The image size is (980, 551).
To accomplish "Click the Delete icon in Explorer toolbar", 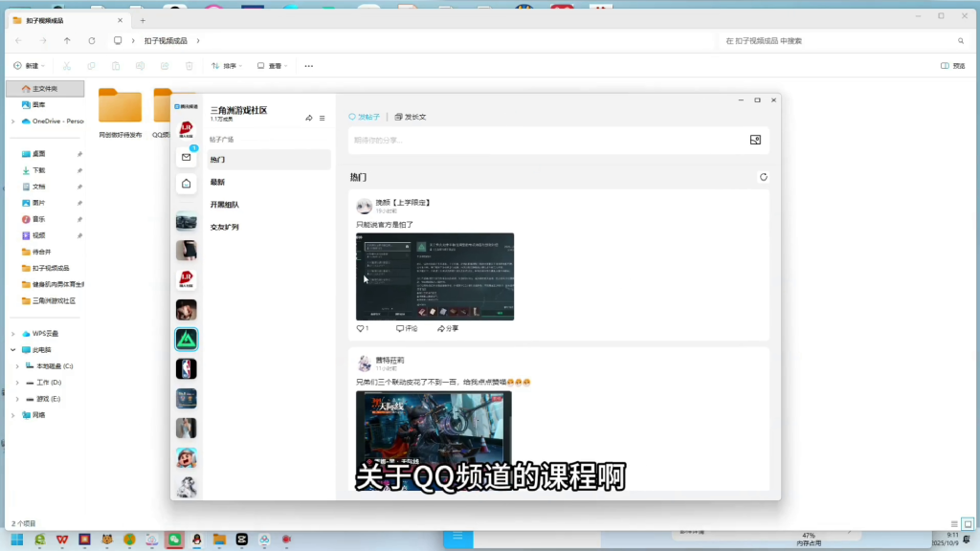I will point(189,65).
